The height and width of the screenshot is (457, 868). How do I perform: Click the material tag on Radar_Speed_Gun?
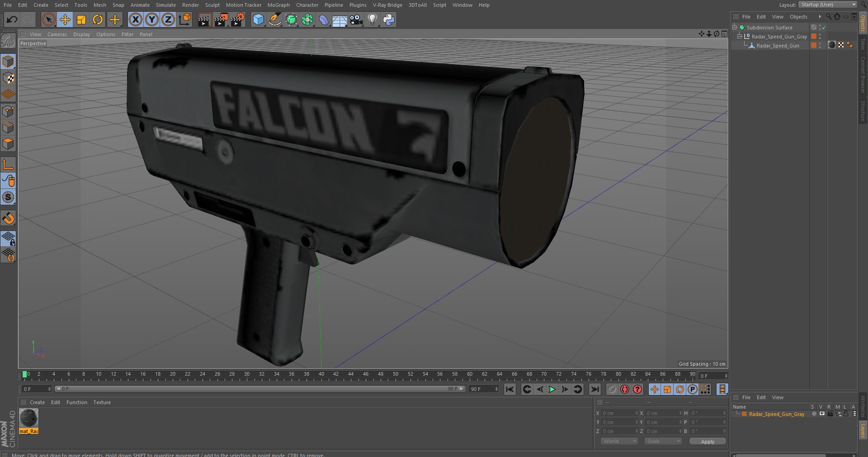point(832,45)
